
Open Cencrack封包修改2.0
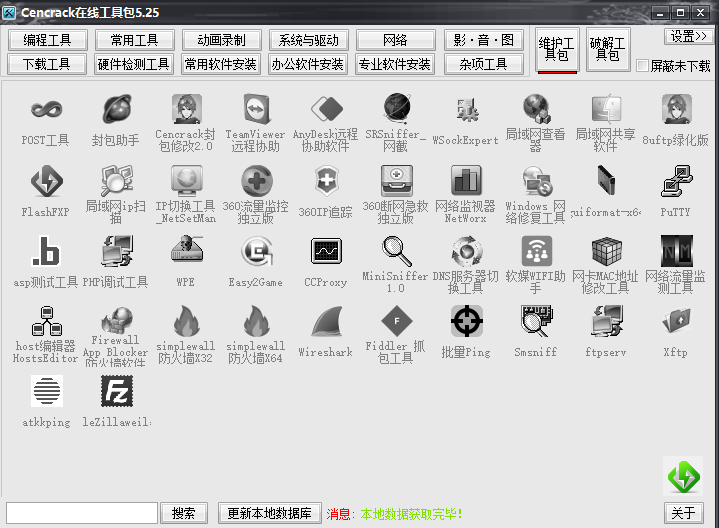coord(186,110)
